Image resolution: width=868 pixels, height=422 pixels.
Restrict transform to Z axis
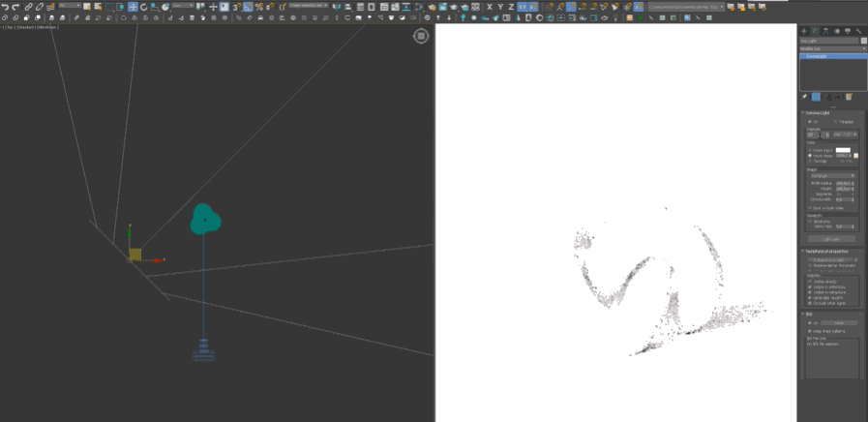tap(511, 7)
